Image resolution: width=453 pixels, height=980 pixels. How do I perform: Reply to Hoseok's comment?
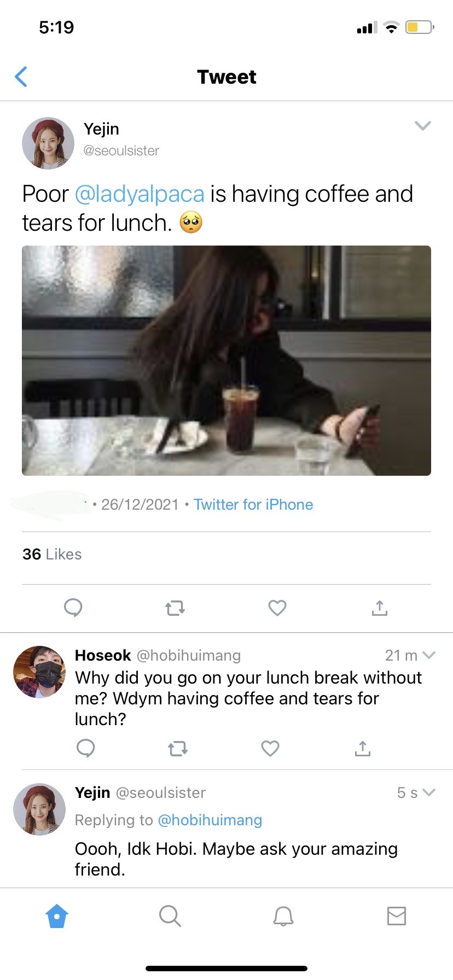[86, 748]
